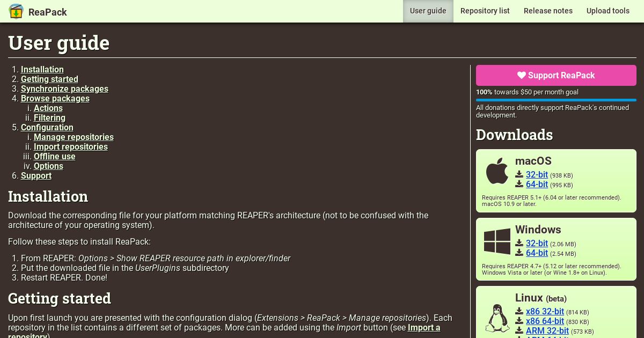
Task: Go to Support in the contents list
Action: (x=36, y=175)
